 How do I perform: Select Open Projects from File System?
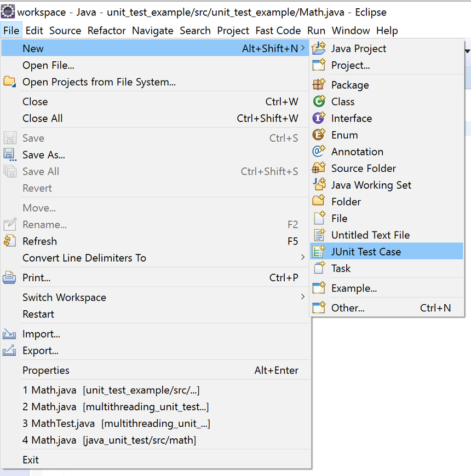coord(99,82)
